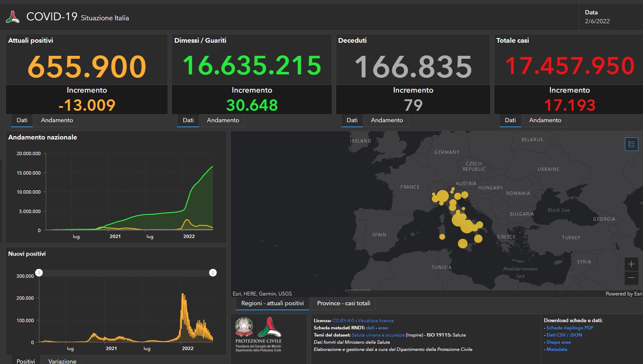
Task: Click the Shape aree download link
Action: (x=558, y=342)
